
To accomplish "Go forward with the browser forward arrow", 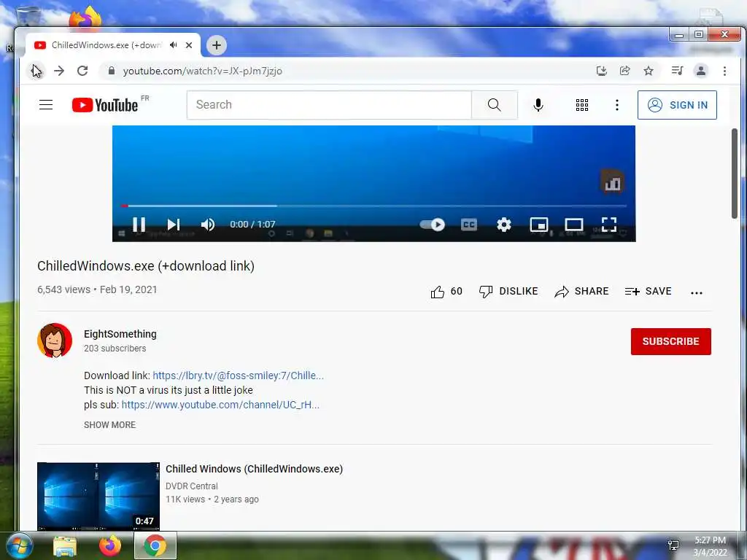I will click(x=59, y=71).
